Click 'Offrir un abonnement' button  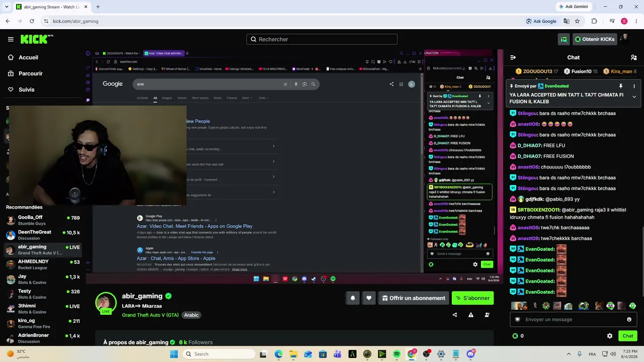coord(414,298)
